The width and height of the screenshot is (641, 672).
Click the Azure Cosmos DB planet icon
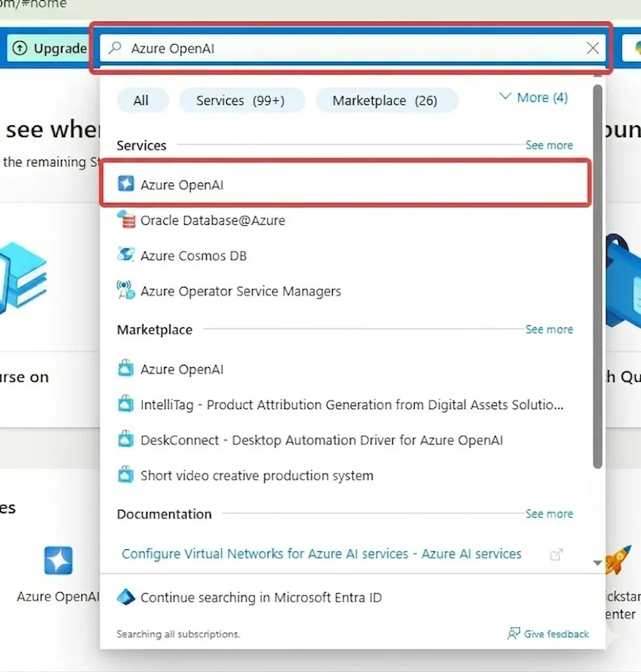coord(125,255)
